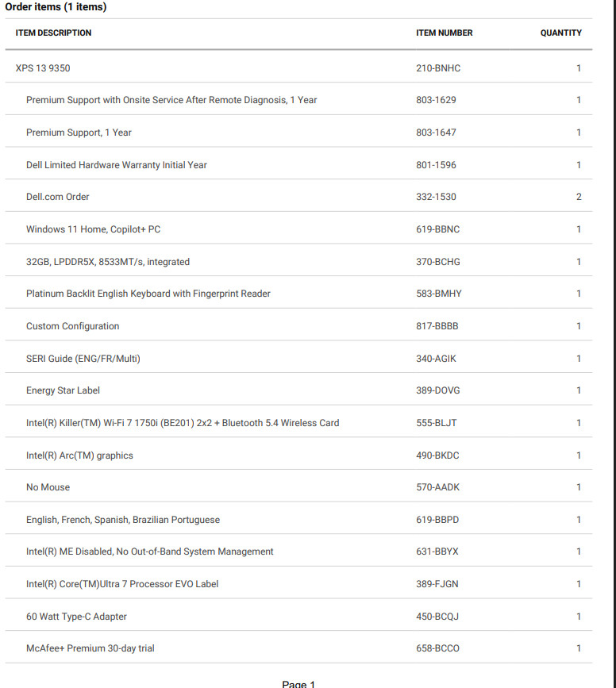Select quantity 2 for Dell.com Order
Image resolution: width=616 pixels, height=688 pixels.
pyautogui.click(x=579, y=197)
